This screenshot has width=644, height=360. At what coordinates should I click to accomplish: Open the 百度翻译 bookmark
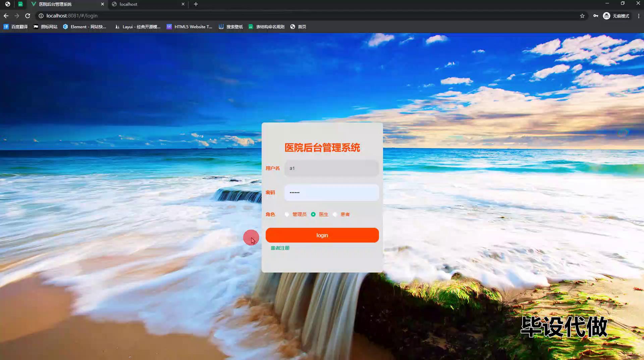[x=16, y=27]
